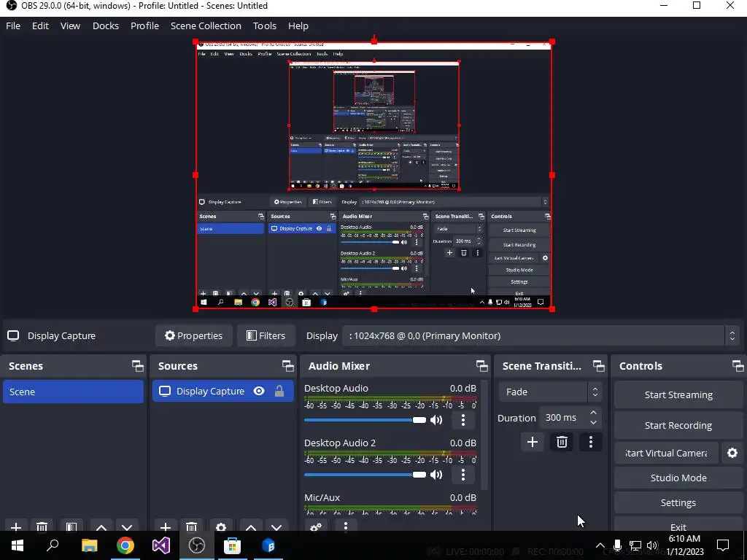Image resolution: width=747 pixels, height=560 pixels.
Task: Select Display Capture in Sources list
Action: (223, 391)
